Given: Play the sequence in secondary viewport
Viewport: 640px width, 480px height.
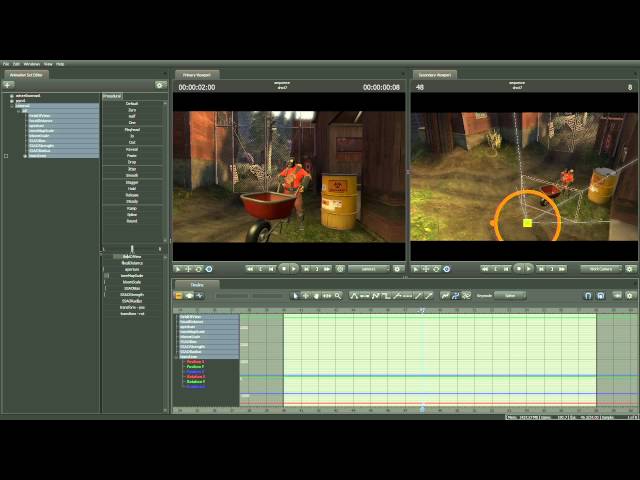Looking at the screenshot, I should coord(529,269).
